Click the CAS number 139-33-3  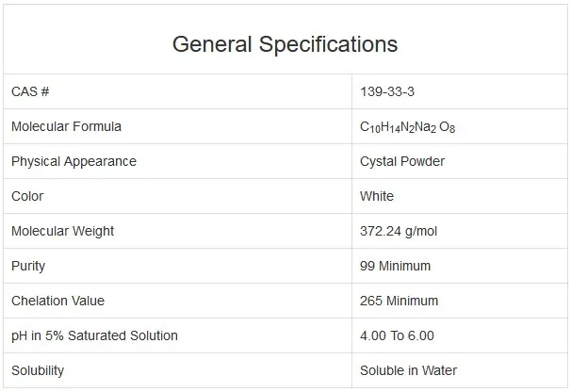click(386, 91)
